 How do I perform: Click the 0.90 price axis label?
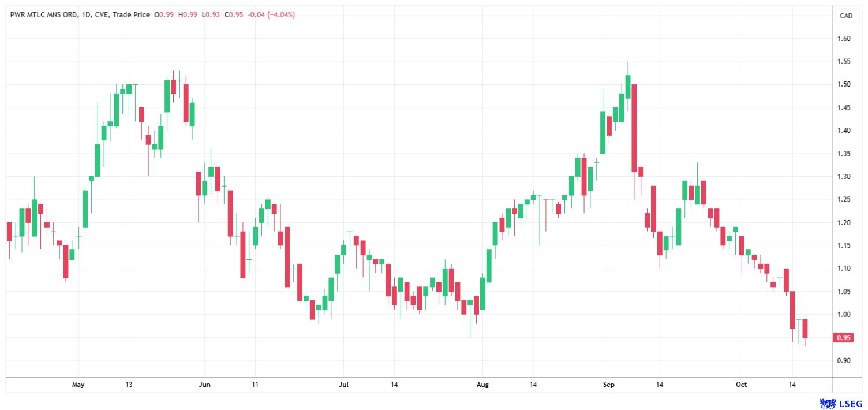coord(844,361)
